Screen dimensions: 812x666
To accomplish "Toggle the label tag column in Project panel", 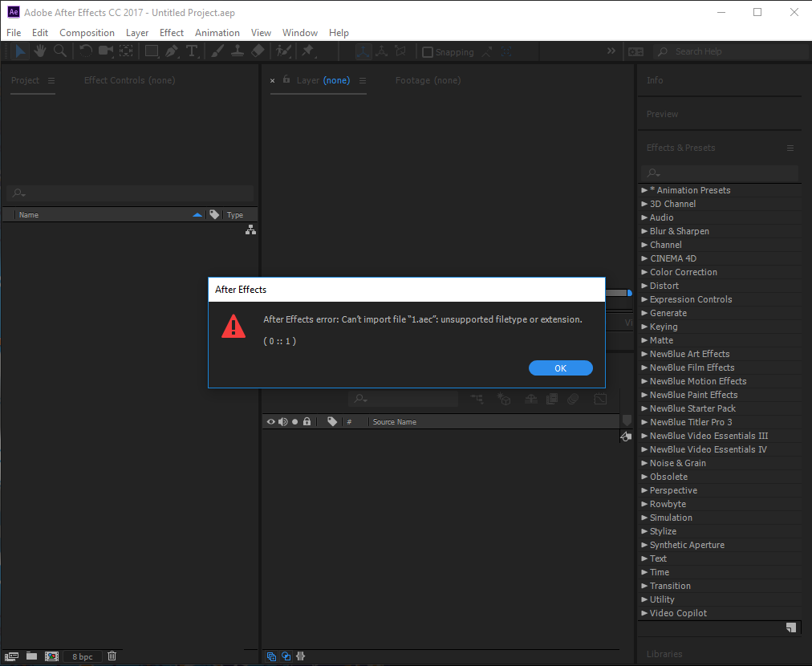I will coord(214,214).
